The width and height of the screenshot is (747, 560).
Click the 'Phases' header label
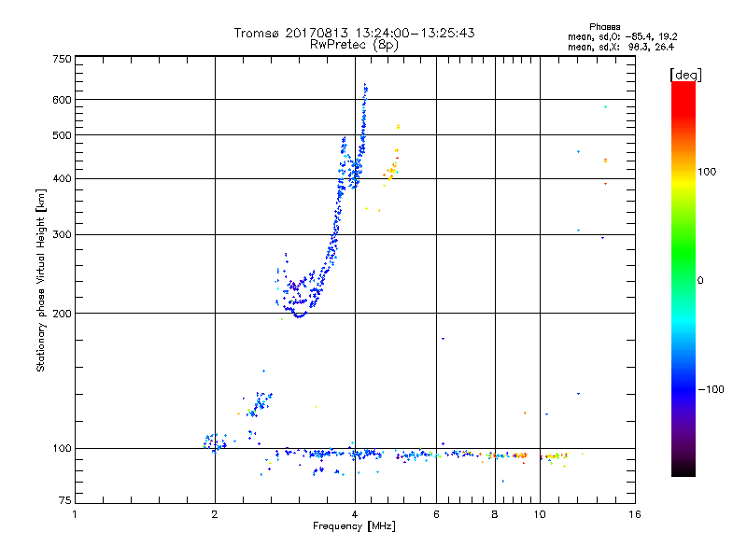pos(604,27)
